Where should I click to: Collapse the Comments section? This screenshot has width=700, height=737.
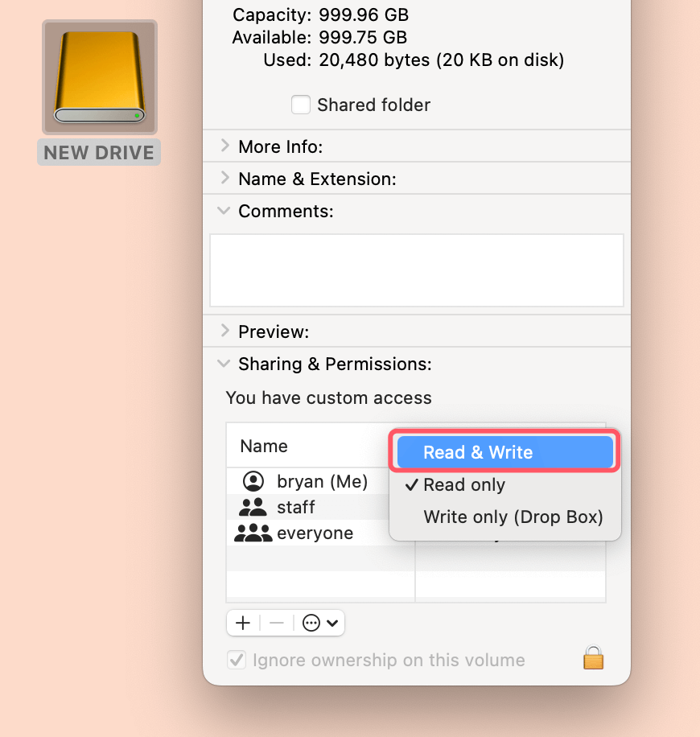(224, 211)
